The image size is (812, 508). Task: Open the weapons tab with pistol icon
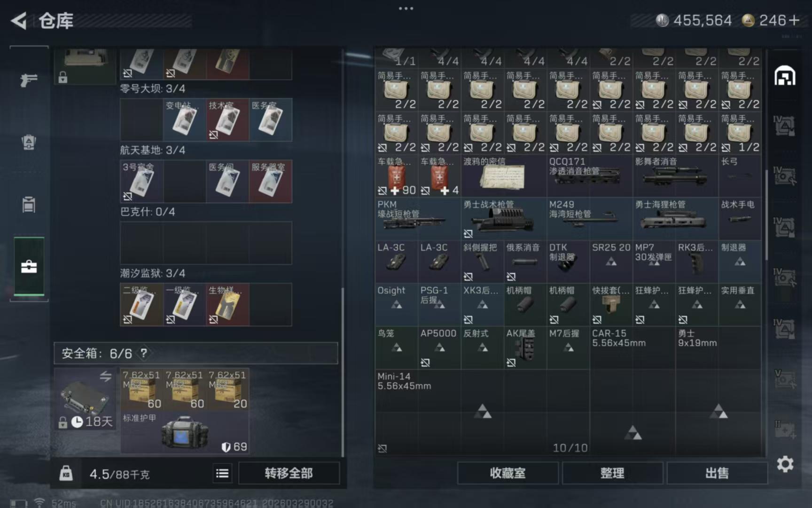coord(29,80)
